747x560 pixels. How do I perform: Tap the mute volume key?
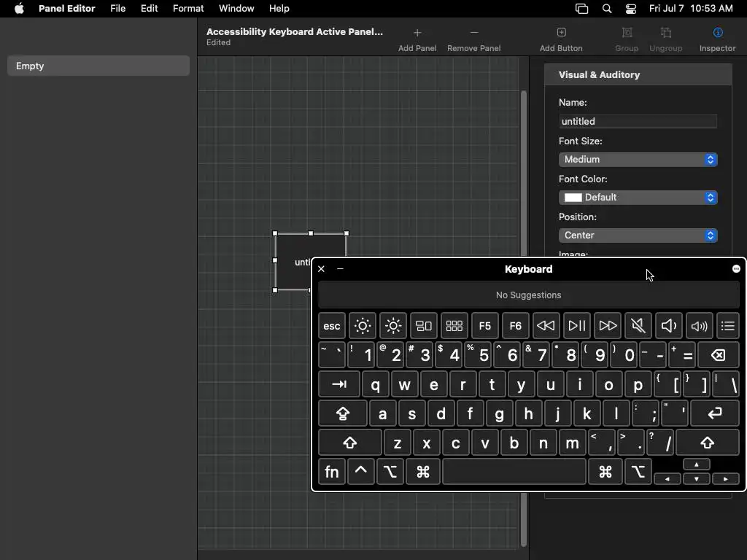pyautogui.click(x=638, y=326)
